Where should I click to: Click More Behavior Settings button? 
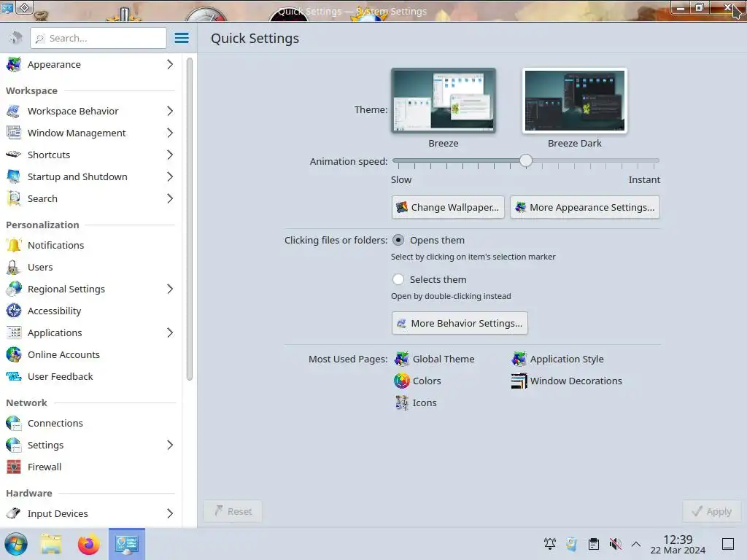pos(460,323)
